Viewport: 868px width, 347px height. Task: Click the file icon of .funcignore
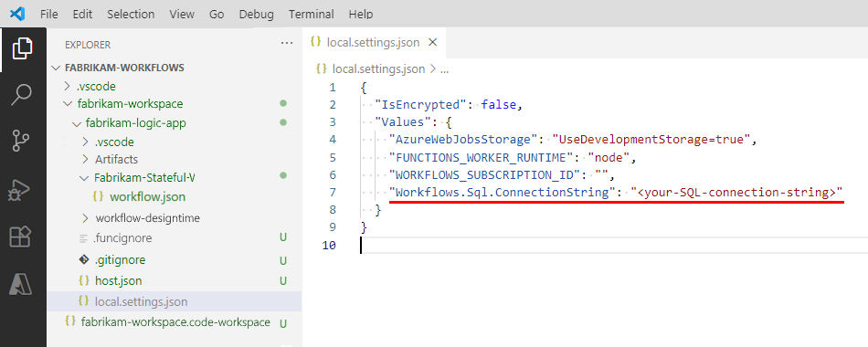tap(83, 238)
